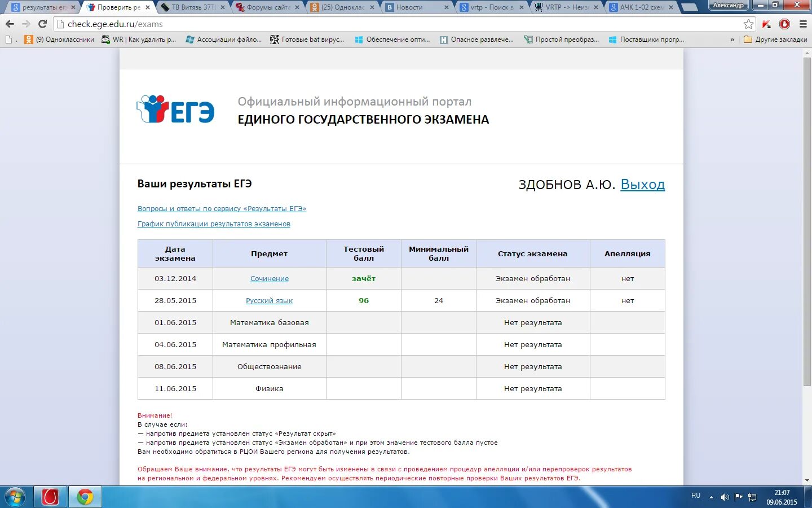Screen dimensions: 812x508
Task: Click the page file icon in address bar
Action: 61,24
